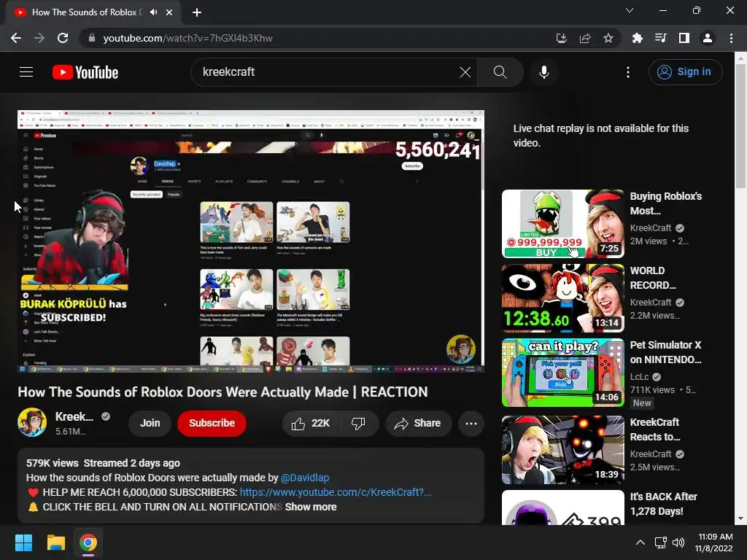
Task: Go to YouTube home via logo
Action: [85, 72]
